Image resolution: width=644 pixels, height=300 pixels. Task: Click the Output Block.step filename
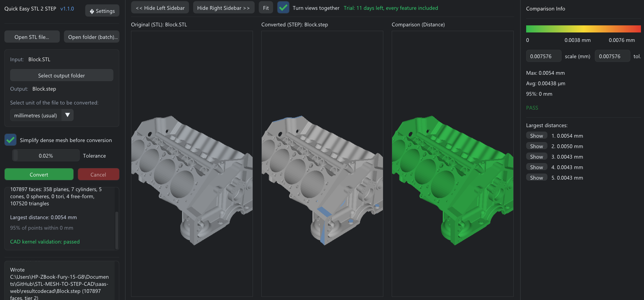(x=44, y=89)
